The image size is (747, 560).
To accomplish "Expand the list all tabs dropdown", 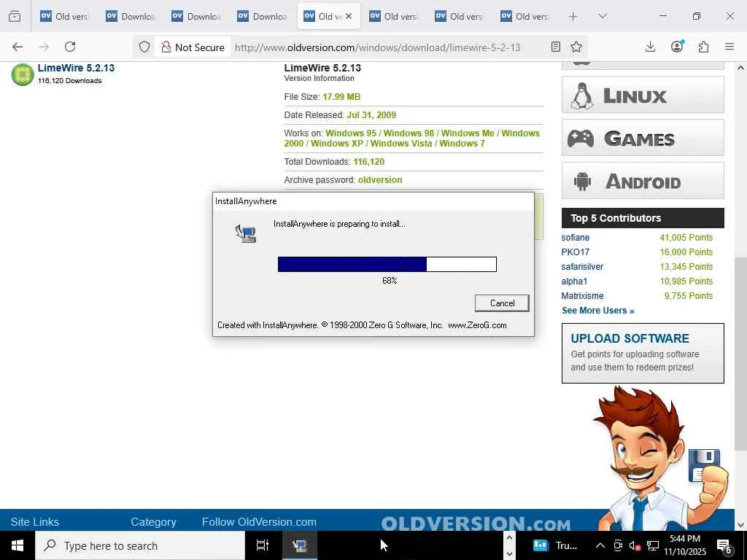I will [603, 16].
